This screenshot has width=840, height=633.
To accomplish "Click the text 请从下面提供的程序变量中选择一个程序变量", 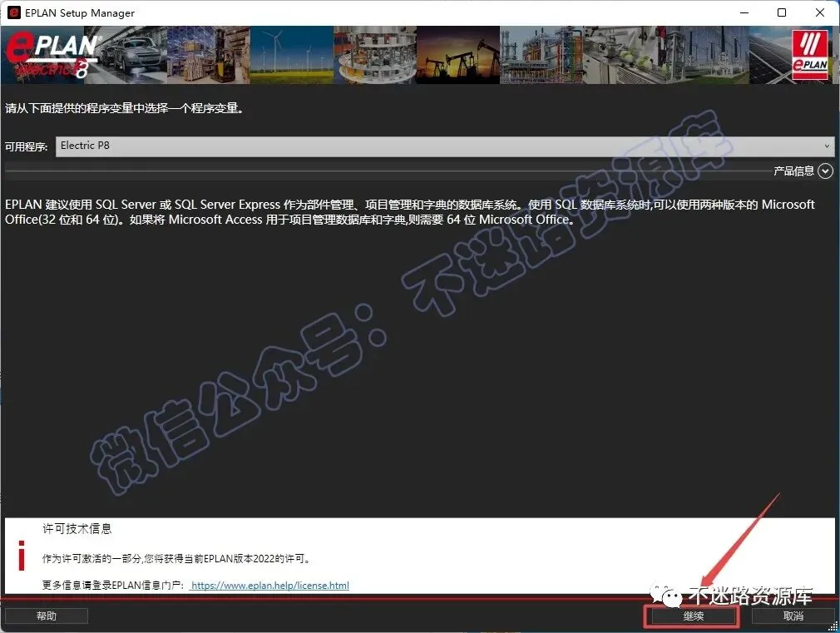I will tap(124, 108).
